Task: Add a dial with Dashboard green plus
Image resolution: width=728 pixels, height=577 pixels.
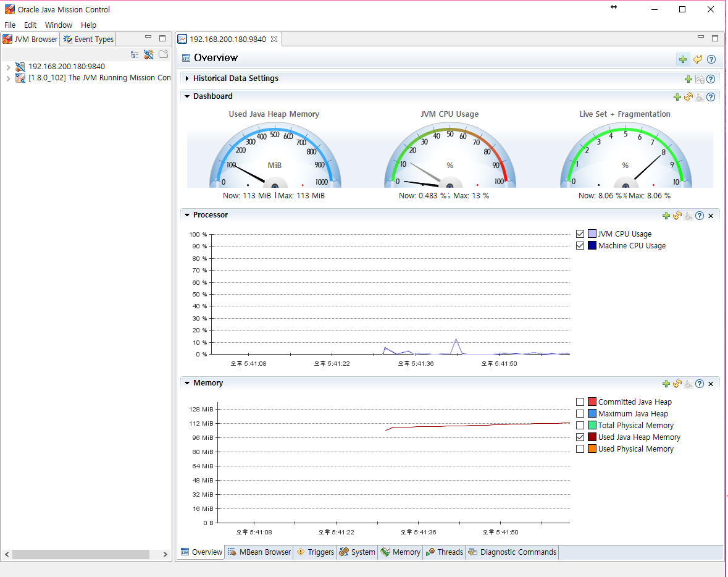Action: (x=677, y=96)
